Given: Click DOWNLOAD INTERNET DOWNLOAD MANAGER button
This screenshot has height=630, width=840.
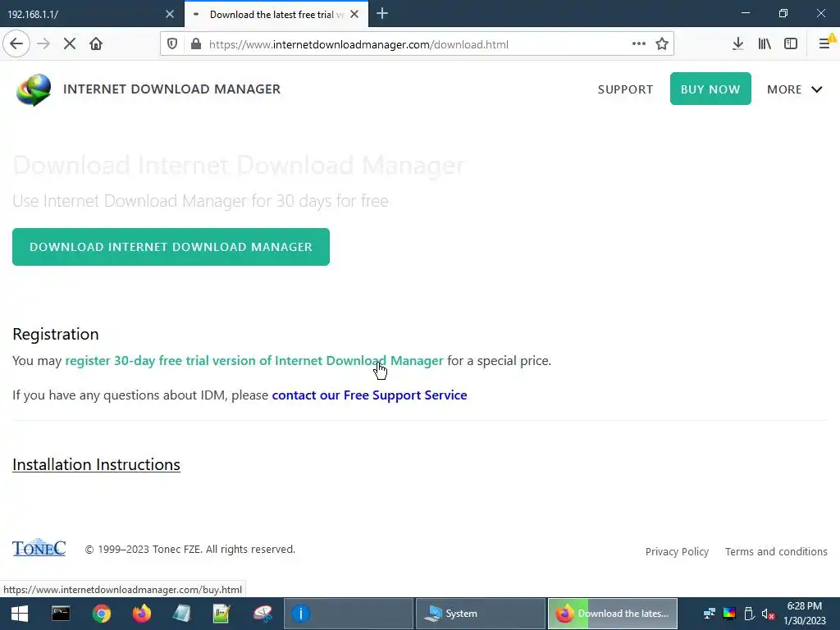Looking at the screenshot, I should [x=171, y=247].
